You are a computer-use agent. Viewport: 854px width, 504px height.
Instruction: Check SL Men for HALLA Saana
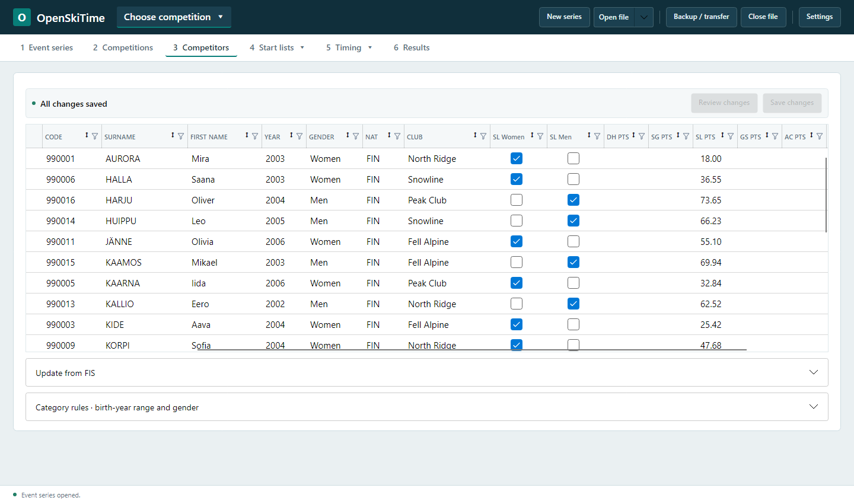coord(573,179)
